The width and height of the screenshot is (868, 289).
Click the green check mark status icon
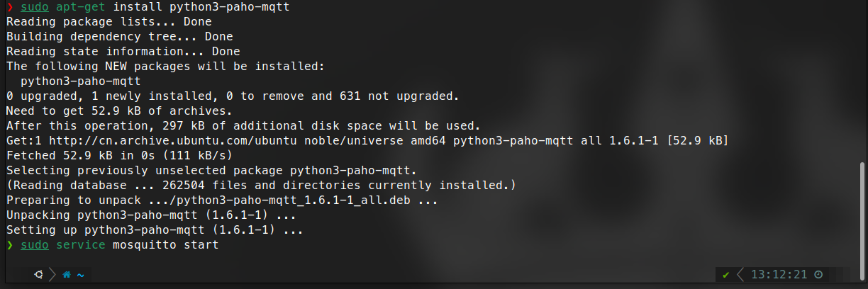click(725, 274)
